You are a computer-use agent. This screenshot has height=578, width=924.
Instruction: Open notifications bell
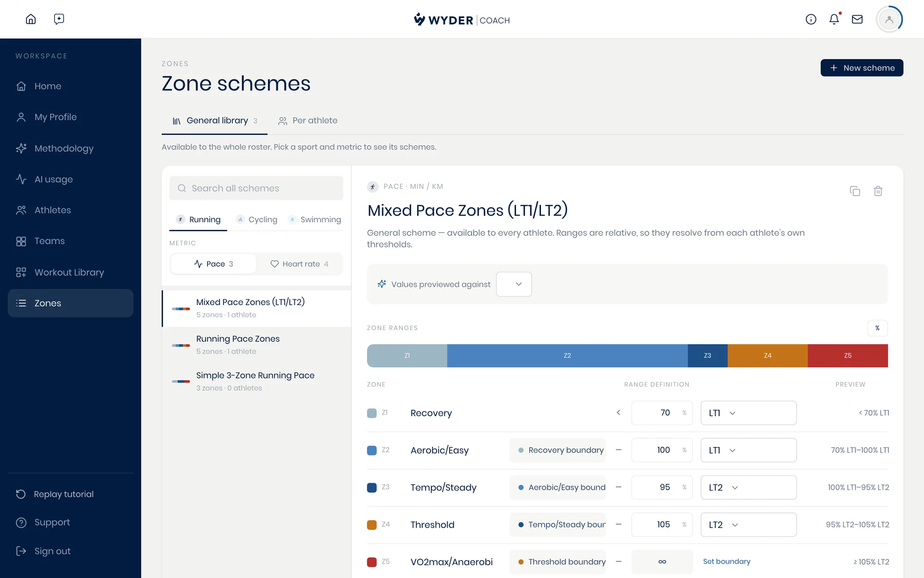tap(834, 19)
